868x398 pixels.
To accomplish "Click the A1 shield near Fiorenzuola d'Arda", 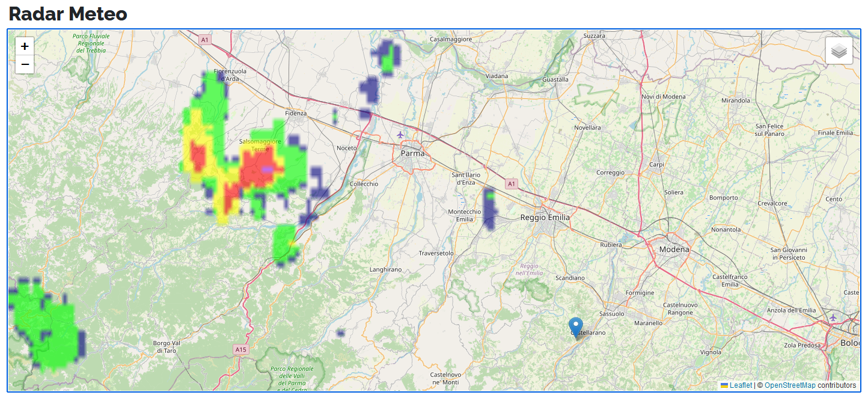I will [x=205, y=40].
